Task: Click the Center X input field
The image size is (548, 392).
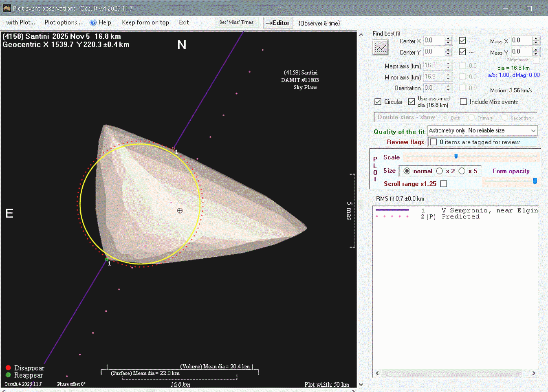Action: [434, 41]
